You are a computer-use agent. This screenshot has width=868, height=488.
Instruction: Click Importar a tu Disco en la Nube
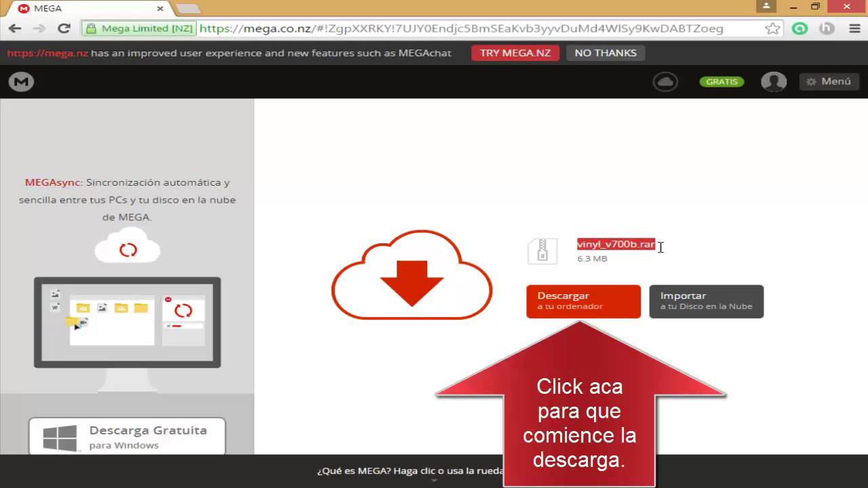tap(706, 301)
